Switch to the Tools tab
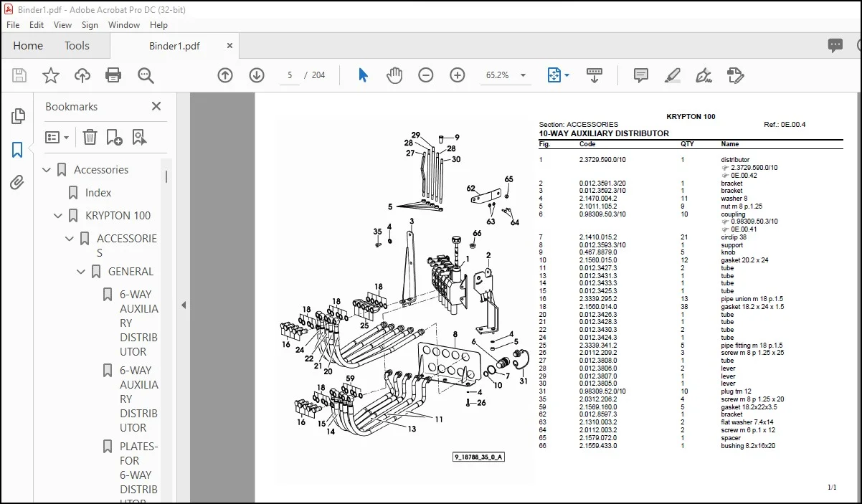 (x=77, y=45)
